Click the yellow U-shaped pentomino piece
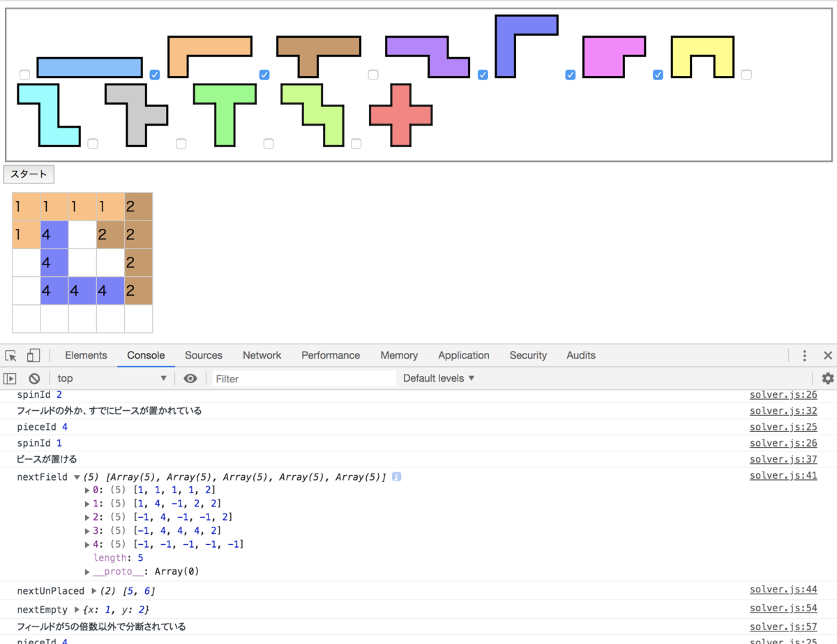Image resolution: width=837 pixels, height=644 pixels. [702, 57]
